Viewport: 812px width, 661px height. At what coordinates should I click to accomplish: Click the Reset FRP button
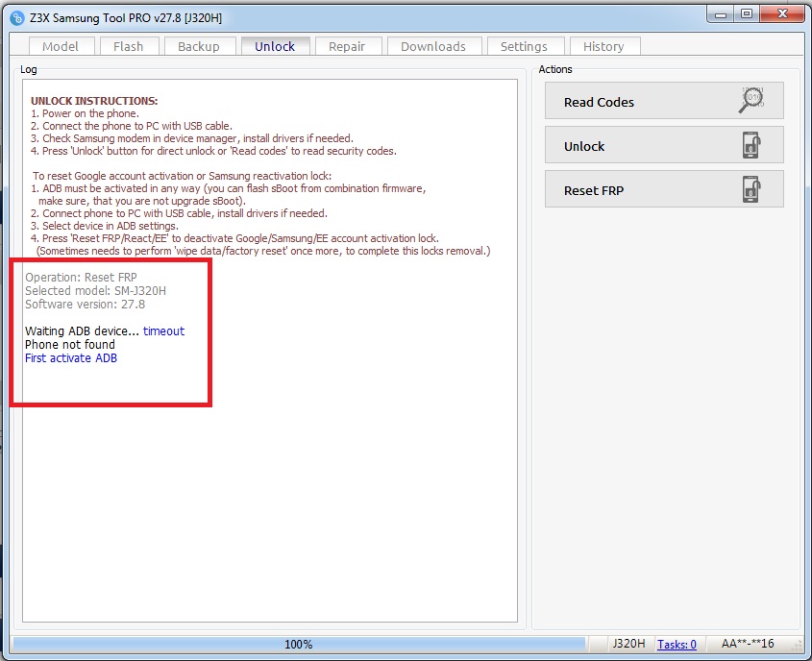pos(664,189)
